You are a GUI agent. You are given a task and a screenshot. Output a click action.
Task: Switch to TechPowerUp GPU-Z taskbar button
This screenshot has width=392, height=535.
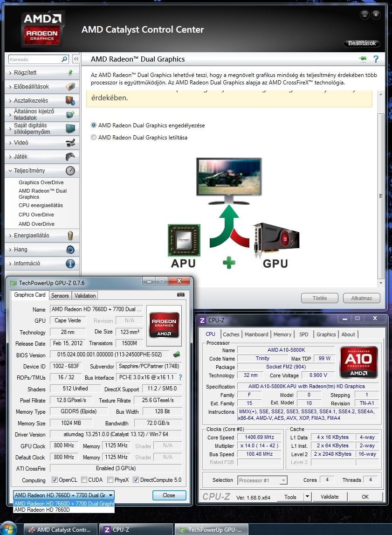point(211,529)
